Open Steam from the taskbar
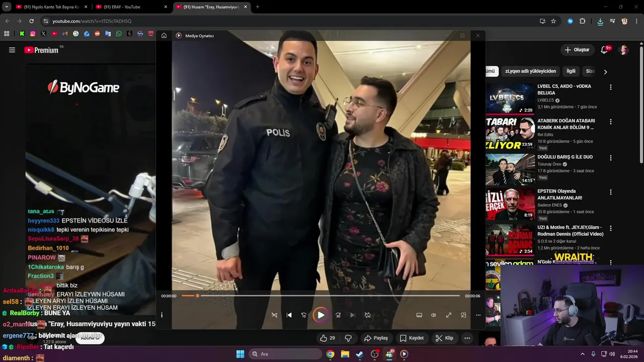 pos(360,354)
